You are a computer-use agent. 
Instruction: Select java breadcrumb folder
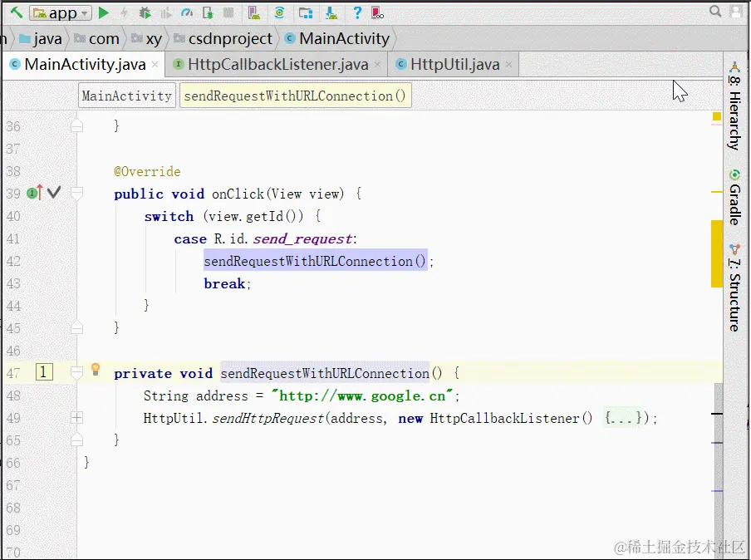[41, 38]
